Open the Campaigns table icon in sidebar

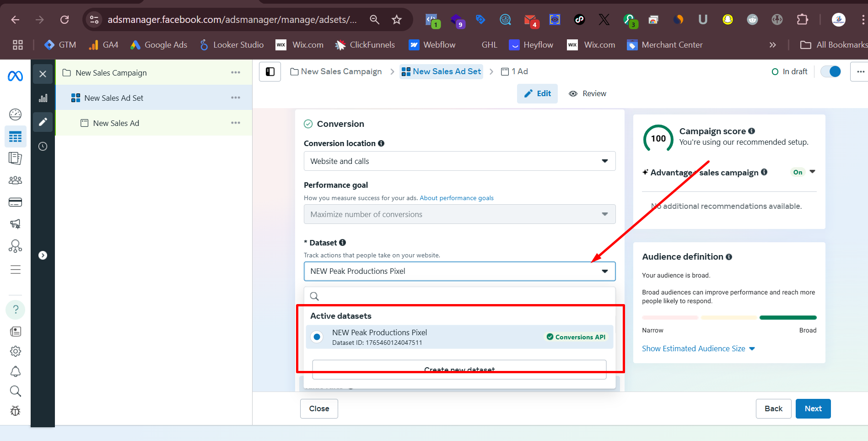(x=15, y=136)
